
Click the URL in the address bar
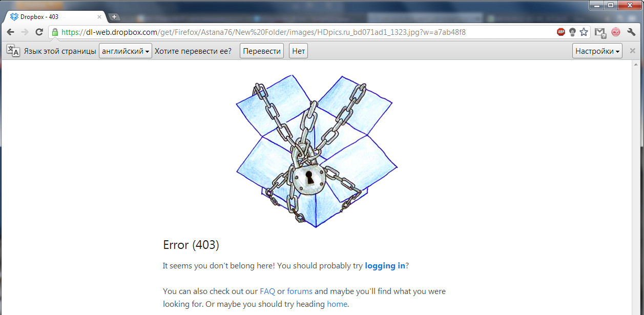coord(263,32)
